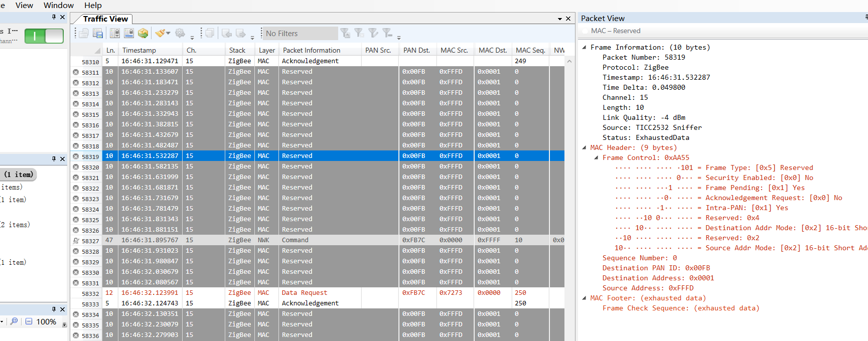Open the Window menu
The image size is (868, 341).
click(x=58, y=6)
